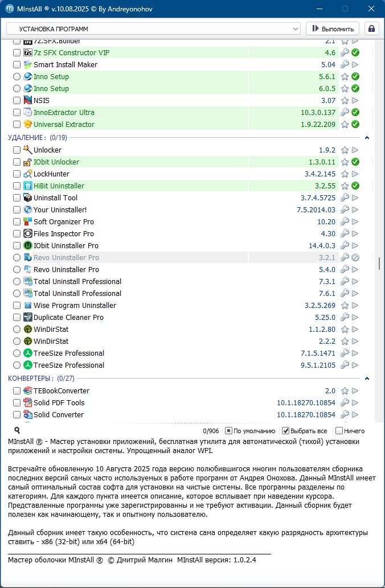Click the key icon for Uninstall Tool
Viewport: 385px width, 588px height.
pos(345,198)
